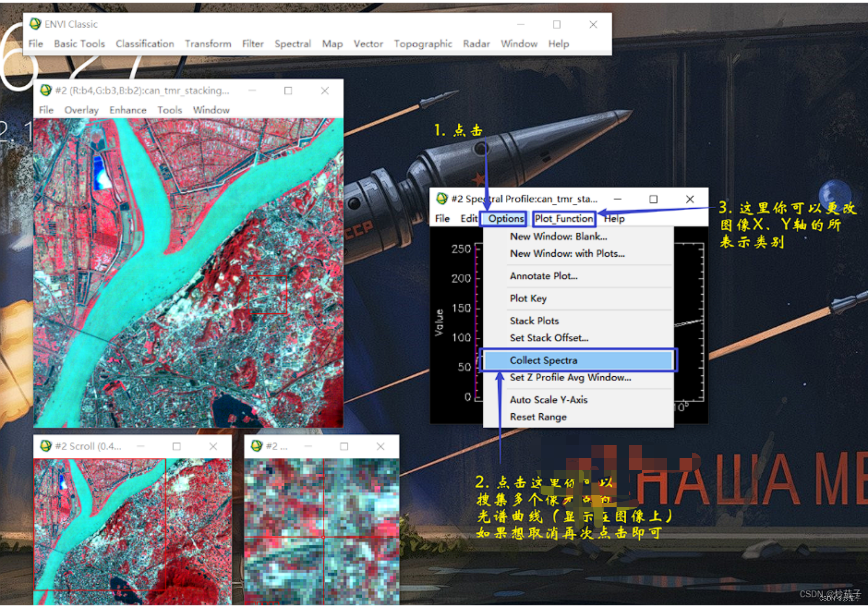Toggle Collect Spectra option

(x=543, y=360)
